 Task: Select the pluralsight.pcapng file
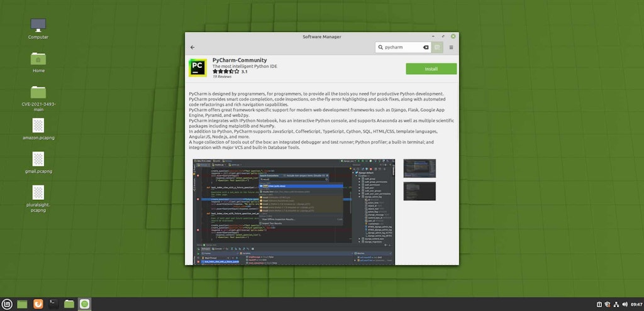[x=38, y=199]
